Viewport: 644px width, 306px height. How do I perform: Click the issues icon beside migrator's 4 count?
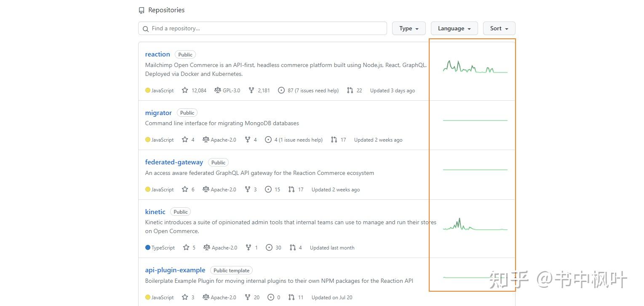click(268, 140)
